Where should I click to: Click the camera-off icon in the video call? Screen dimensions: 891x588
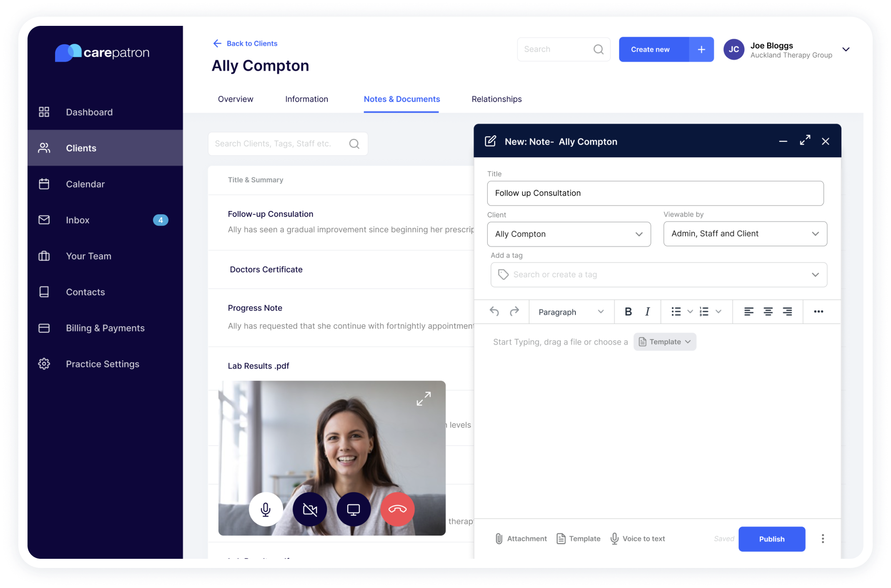tap(310, 509)
